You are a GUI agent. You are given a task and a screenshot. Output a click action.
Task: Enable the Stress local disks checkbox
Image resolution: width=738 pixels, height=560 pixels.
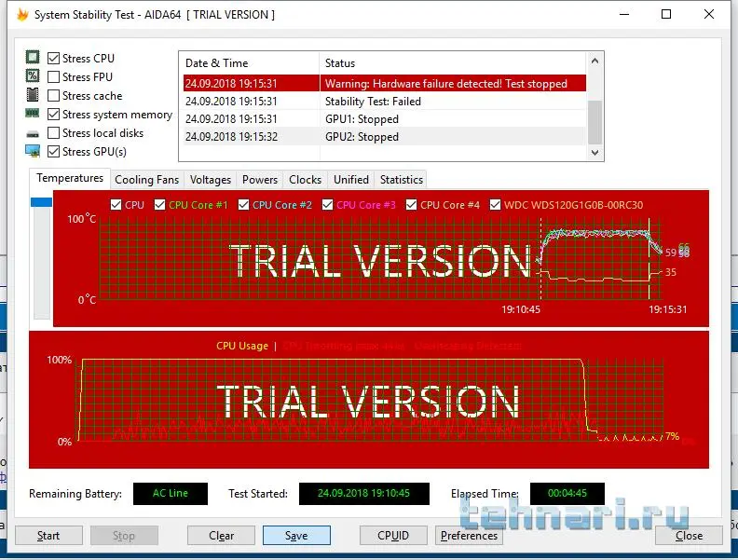54,132
